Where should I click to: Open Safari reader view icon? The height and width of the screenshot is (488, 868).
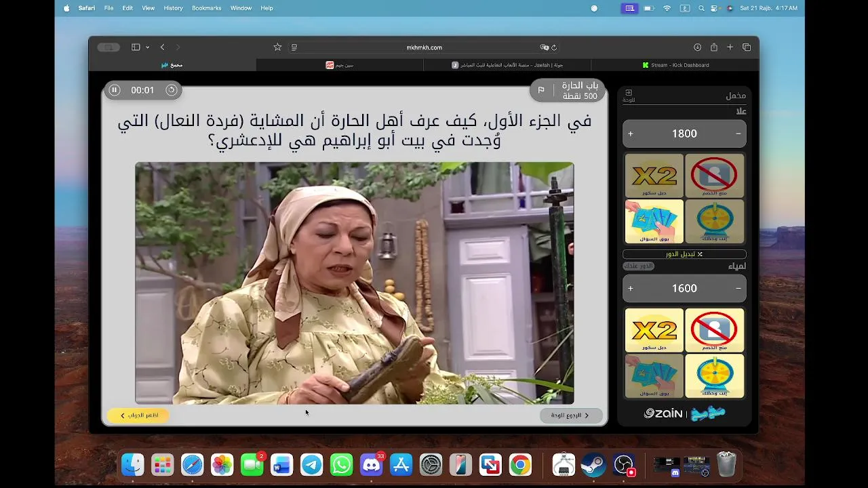click(294, 47)
